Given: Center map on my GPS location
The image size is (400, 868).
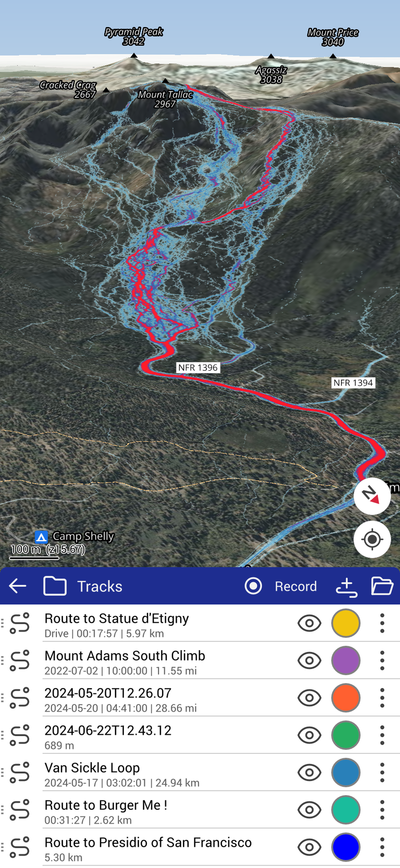Looking at the screenshot, I should click(x=372, y=539).
